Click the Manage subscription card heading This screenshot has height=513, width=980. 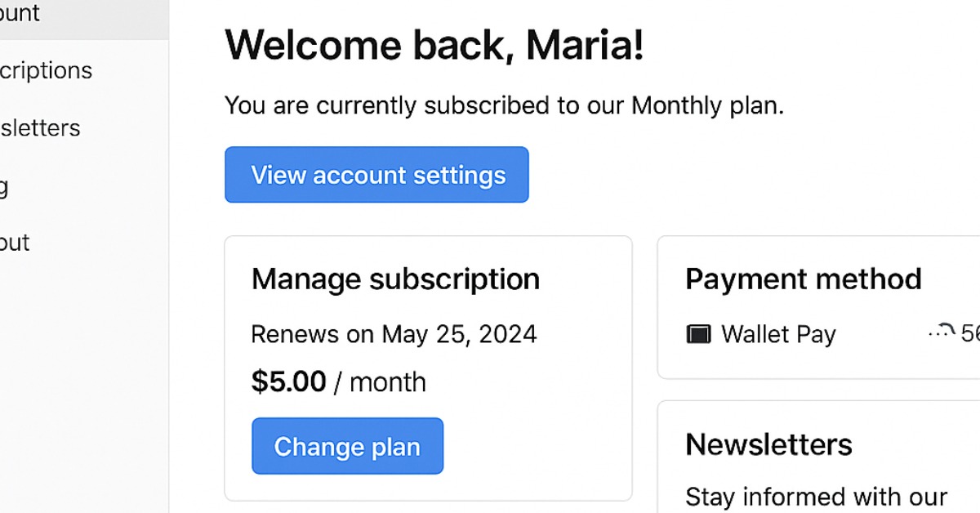(395, 279)
